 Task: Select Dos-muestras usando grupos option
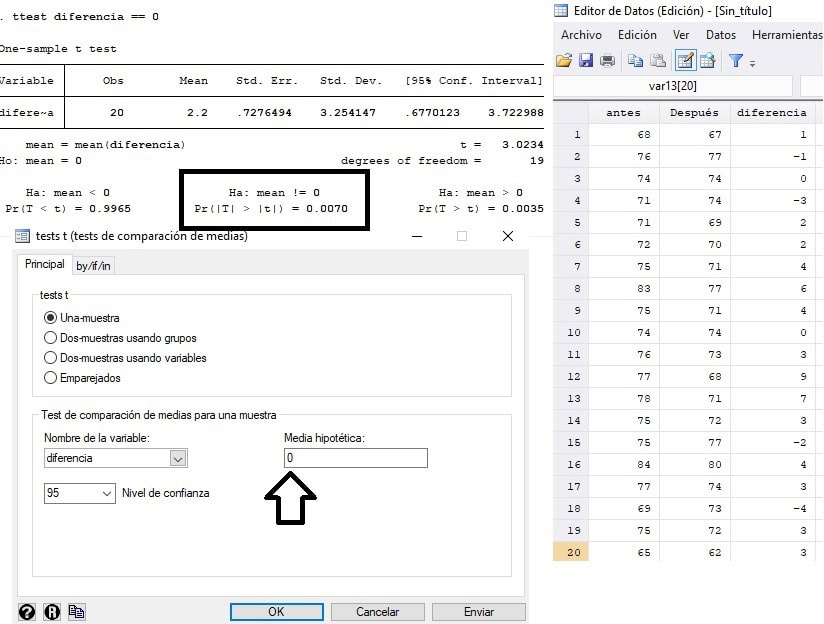tap(51, 338)
